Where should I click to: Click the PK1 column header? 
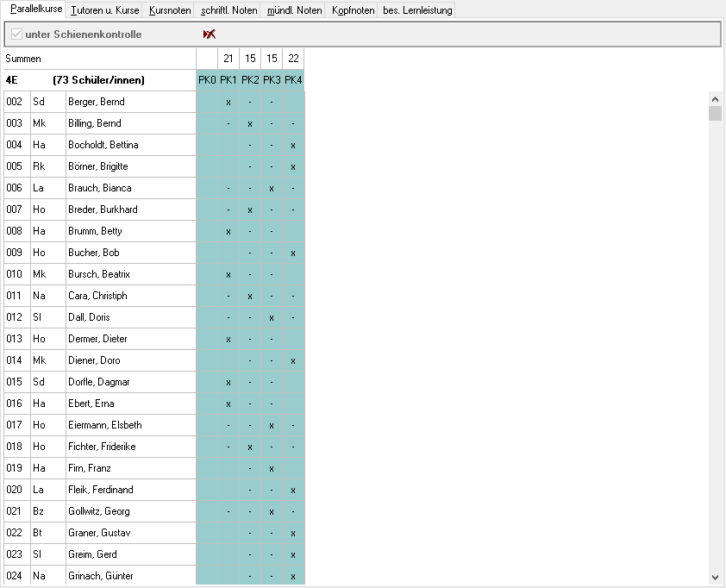[228, 80]
